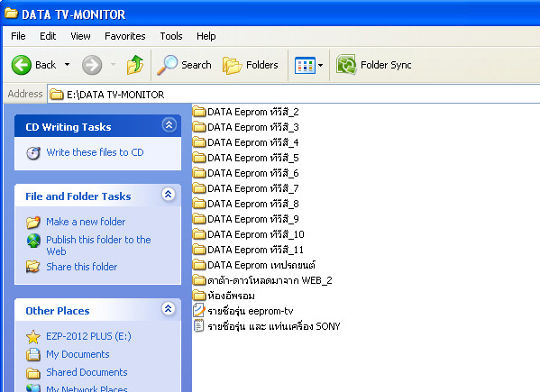540x392 pixels.
Task: Click the Up folder icon in toolbar
Action: tap(135, 65)
